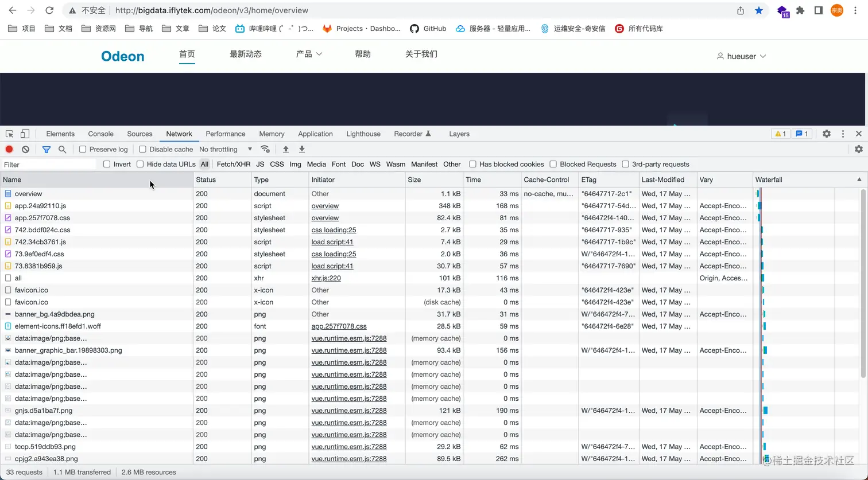Open css loading:25 initiator for 742.bddf024c.css
The image size is (868, 480).
pyautogui.click(x=334, y=230)
